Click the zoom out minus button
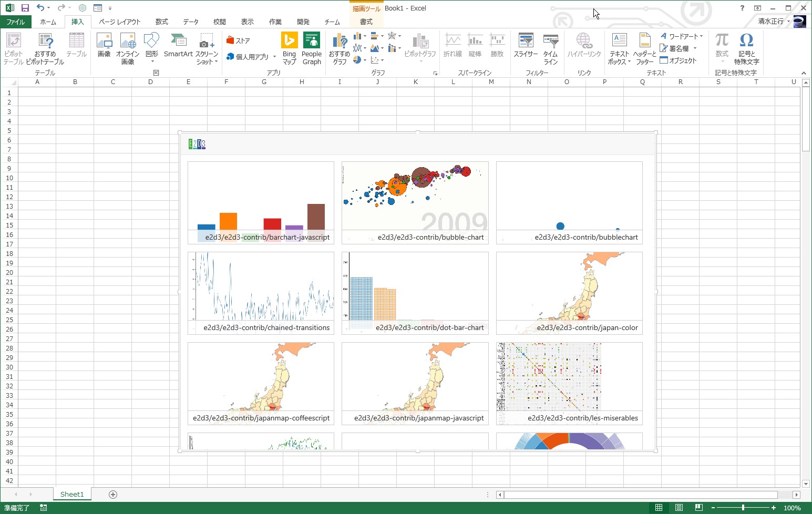Image resolution: width=812 pixels, height=514 pixels. [713, 508]
